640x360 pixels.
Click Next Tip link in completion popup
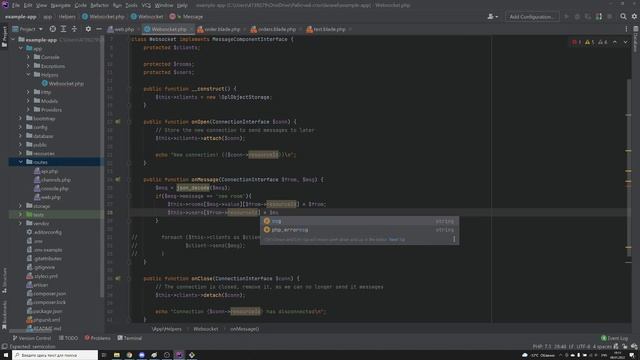[x=397, y=240]
